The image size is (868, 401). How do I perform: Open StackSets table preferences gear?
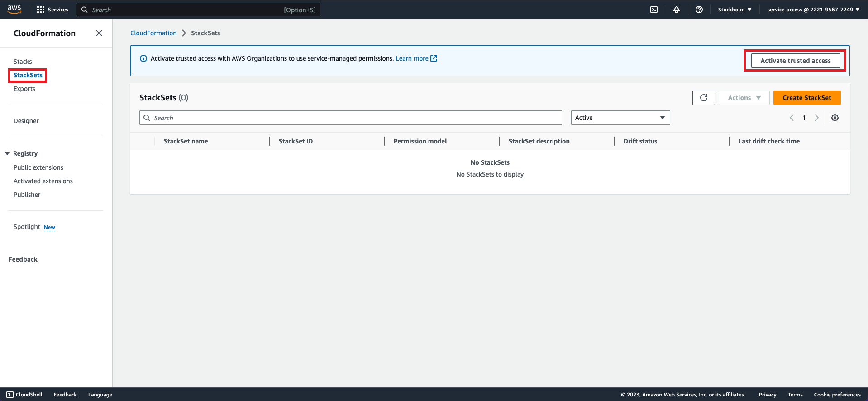(835, 118)
